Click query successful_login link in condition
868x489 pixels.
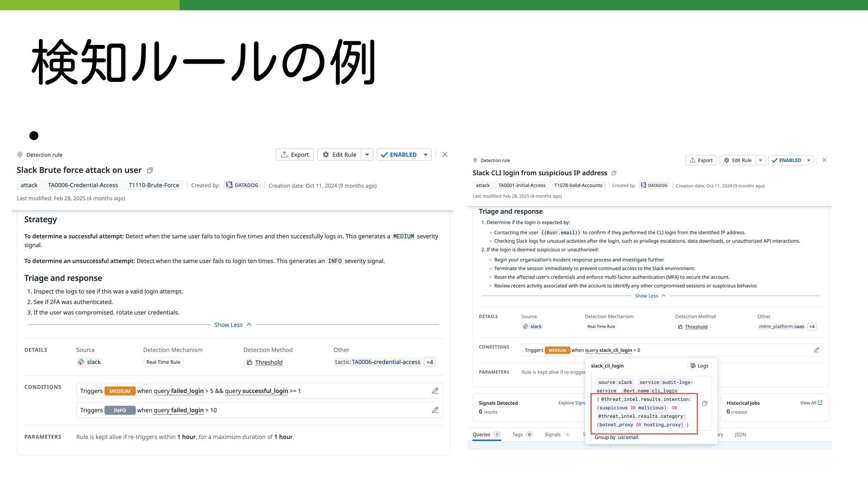click(256, 391)
